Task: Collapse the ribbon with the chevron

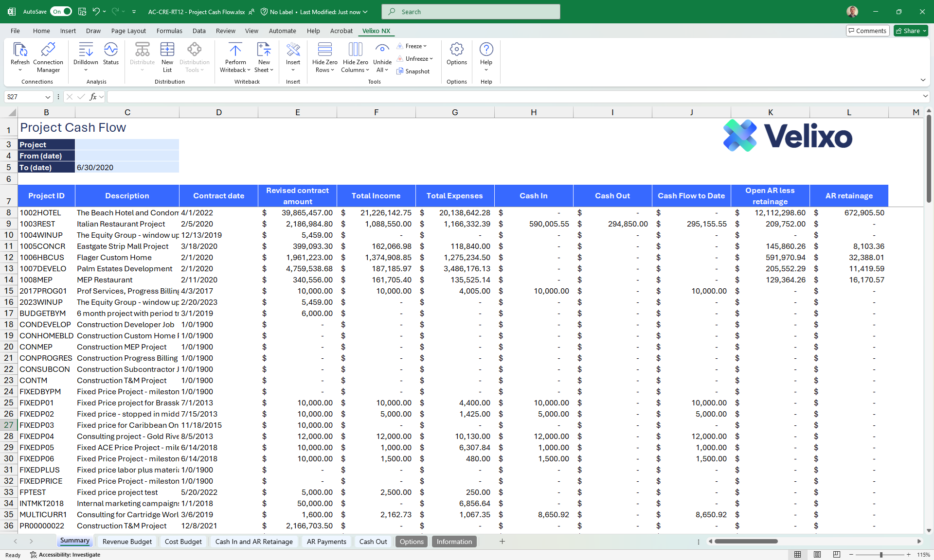Action: point(923,80)
